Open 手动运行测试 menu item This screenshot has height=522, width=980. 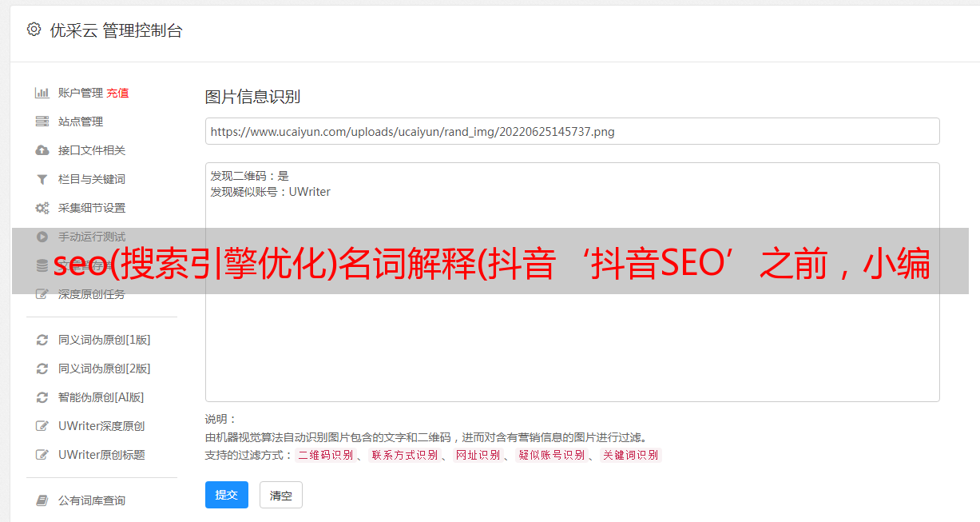(x=92, y=237)
